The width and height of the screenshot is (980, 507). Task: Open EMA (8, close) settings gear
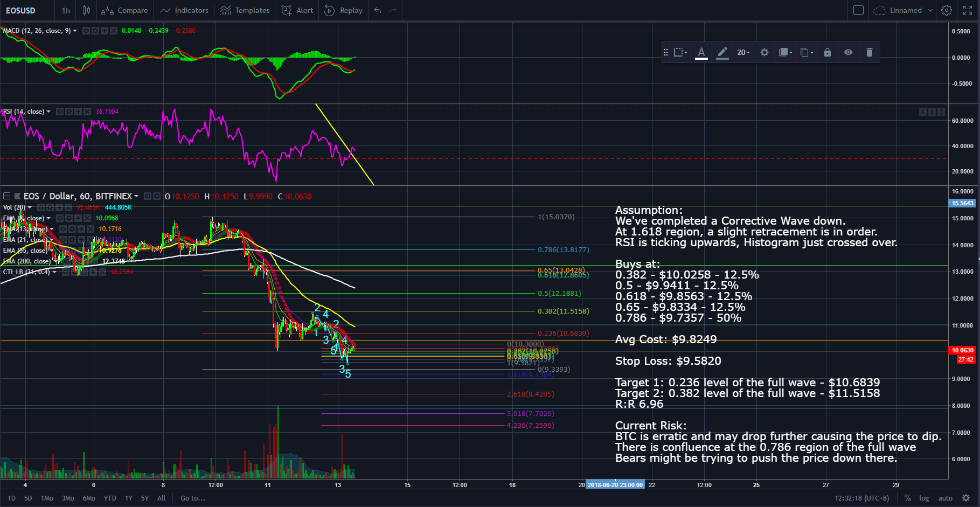(69, 218)
